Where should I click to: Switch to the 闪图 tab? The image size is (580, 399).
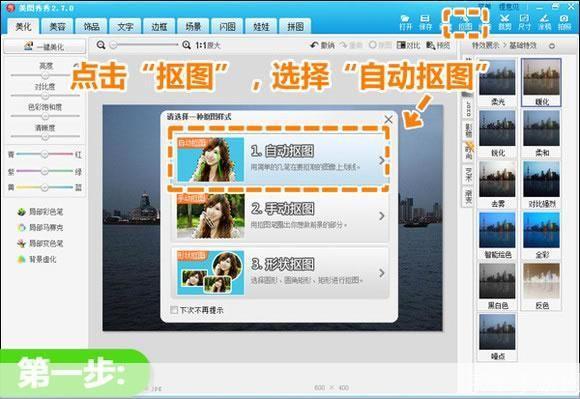coord(227,26)
